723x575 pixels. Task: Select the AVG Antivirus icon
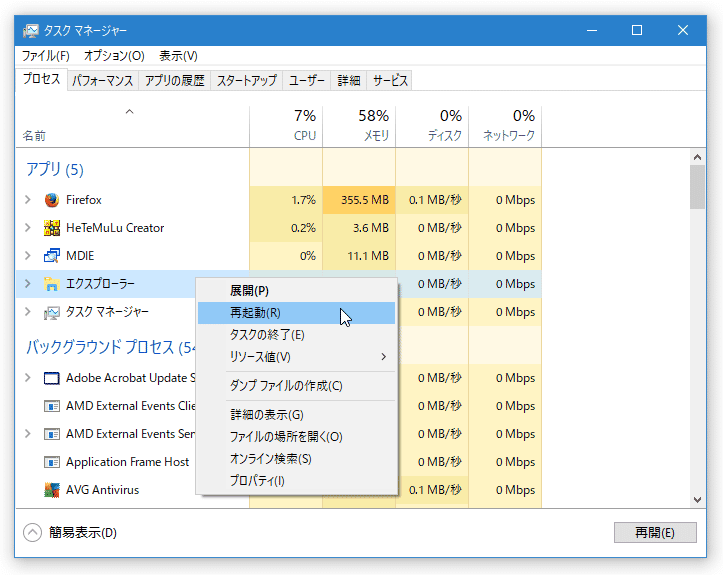click(x=52, y=490)
